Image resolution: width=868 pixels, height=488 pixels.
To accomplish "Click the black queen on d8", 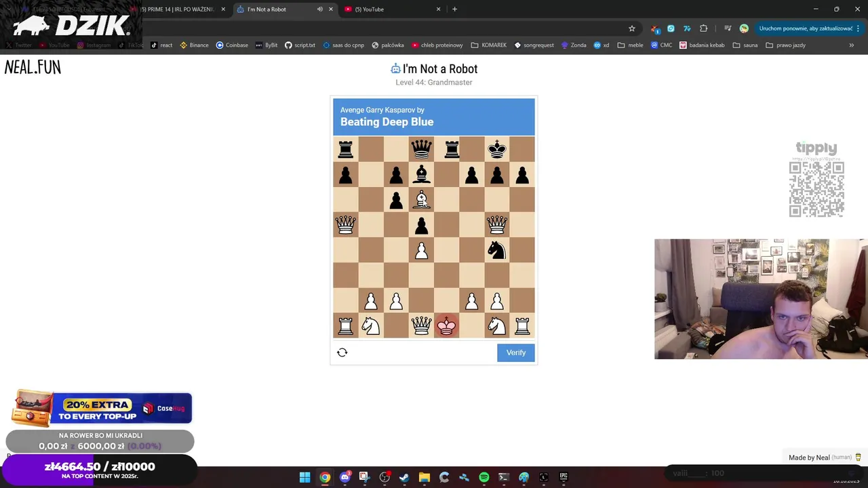I will coord(421,149).
